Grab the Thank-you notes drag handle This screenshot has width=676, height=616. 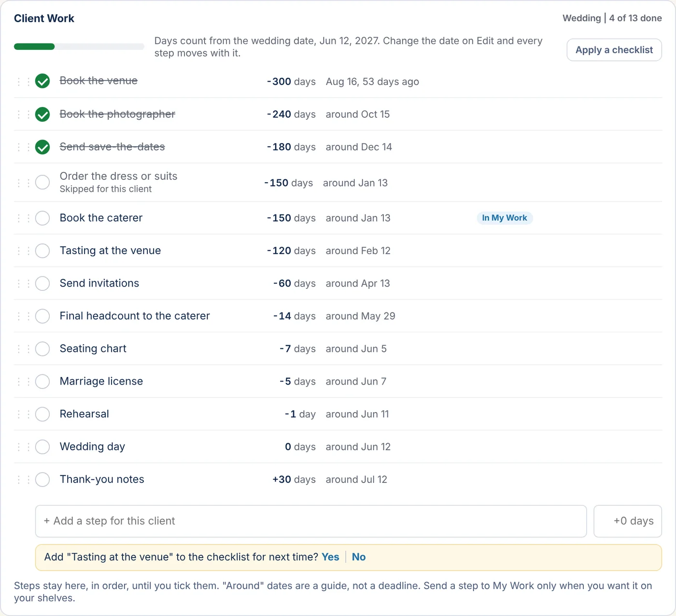click(24, 480)
